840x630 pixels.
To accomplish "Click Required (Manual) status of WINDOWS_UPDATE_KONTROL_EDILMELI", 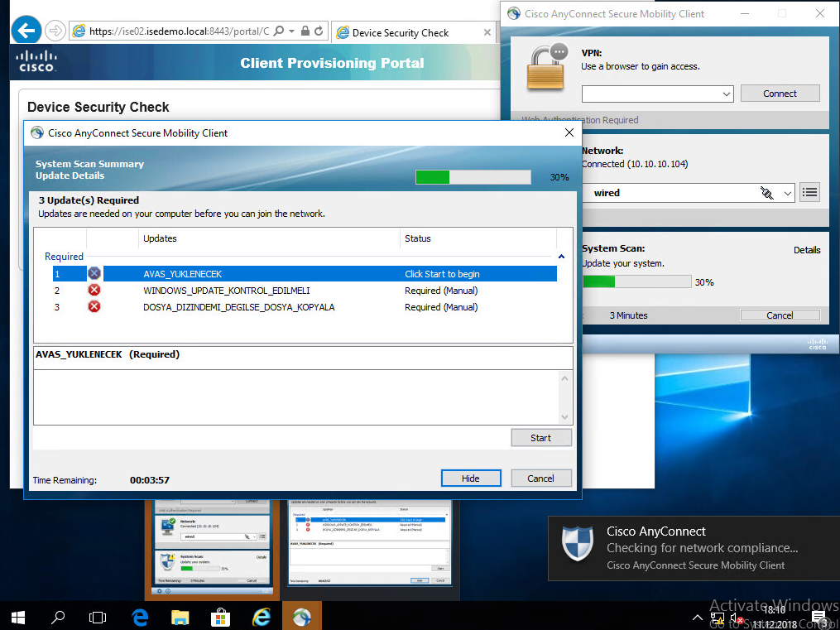I will pyautogui.click(x=441, y=291).
